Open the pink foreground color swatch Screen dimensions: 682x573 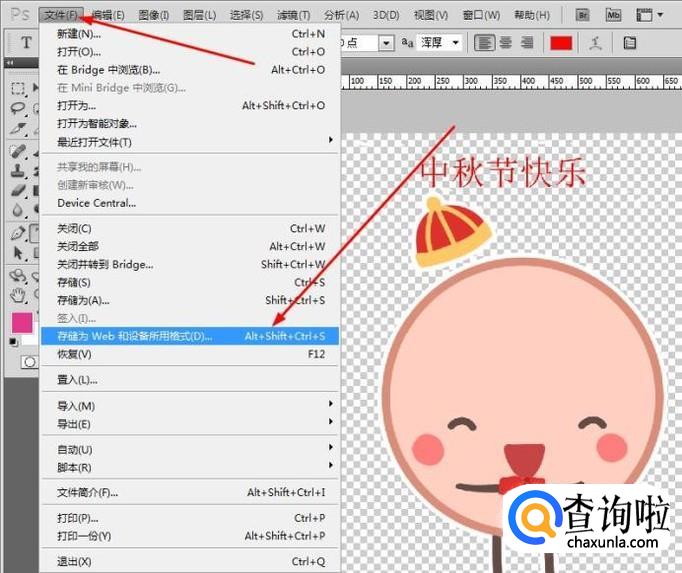click(x=22, y=322)
